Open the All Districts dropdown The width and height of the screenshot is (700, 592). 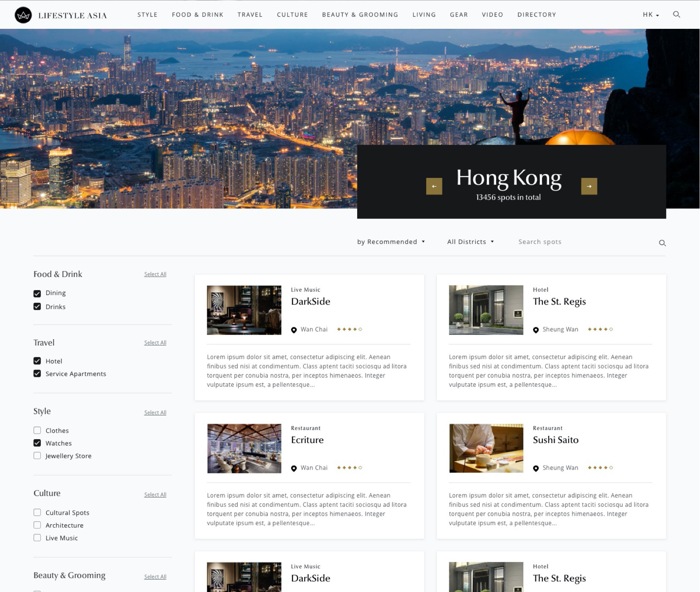click(x=470, y=242)
